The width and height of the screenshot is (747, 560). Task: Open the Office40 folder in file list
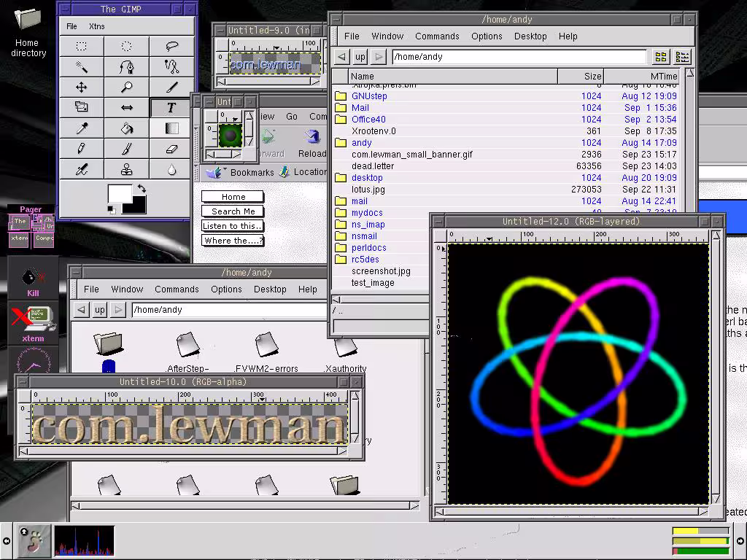368,120
